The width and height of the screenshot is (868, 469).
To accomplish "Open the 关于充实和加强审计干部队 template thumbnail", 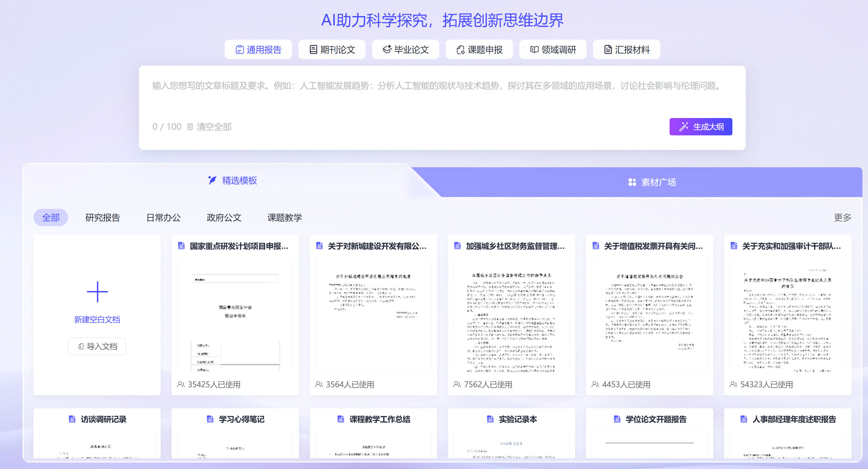I will coord(788,315).
